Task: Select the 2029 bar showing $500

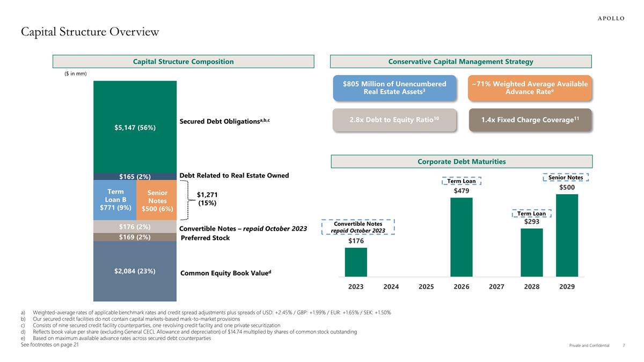Action: point(567,235)
